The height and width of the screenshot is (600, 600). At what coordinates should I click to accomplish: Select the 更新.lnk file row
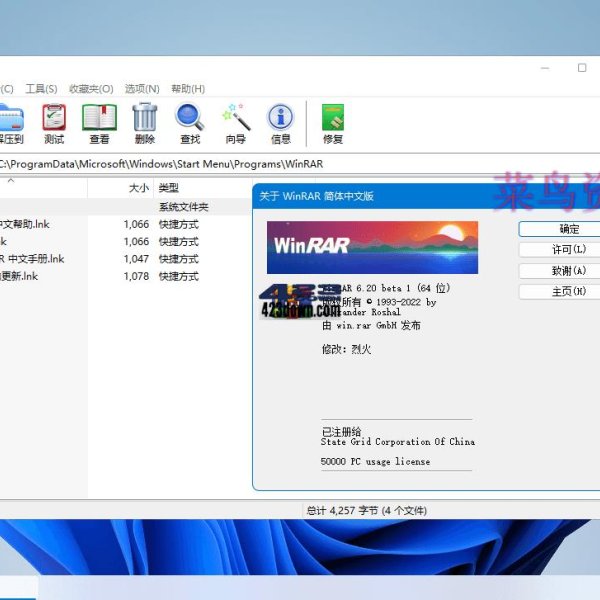[x=126, y=276]
